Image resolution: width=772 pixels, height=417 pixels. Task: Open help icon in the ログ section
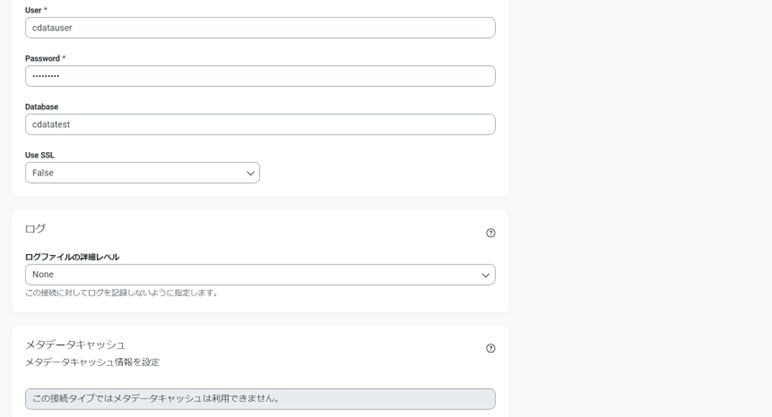click(490, 233)
